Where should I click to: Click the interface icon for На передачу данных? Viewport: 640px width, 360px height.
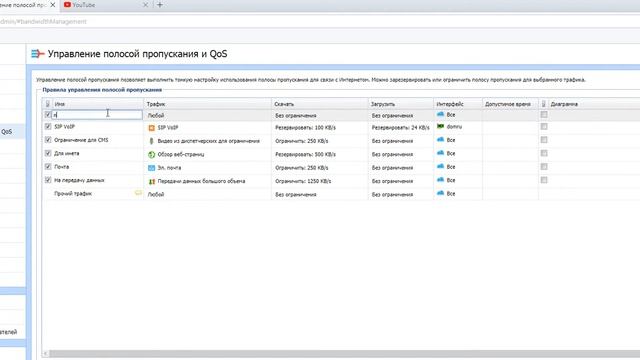440,180
